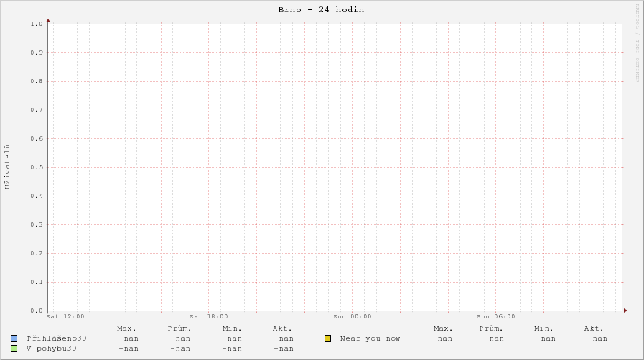Click the 1.0 y-axis tick label
The width and height of the screenshot is (644, 360).
37,24
